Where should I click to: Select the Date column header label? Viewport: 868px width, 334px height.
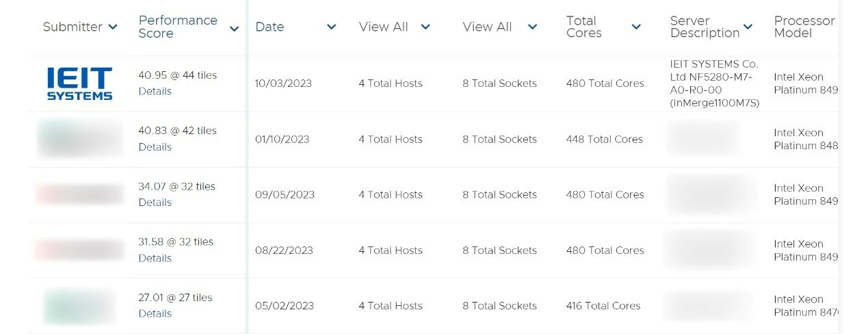click(269, 27)
